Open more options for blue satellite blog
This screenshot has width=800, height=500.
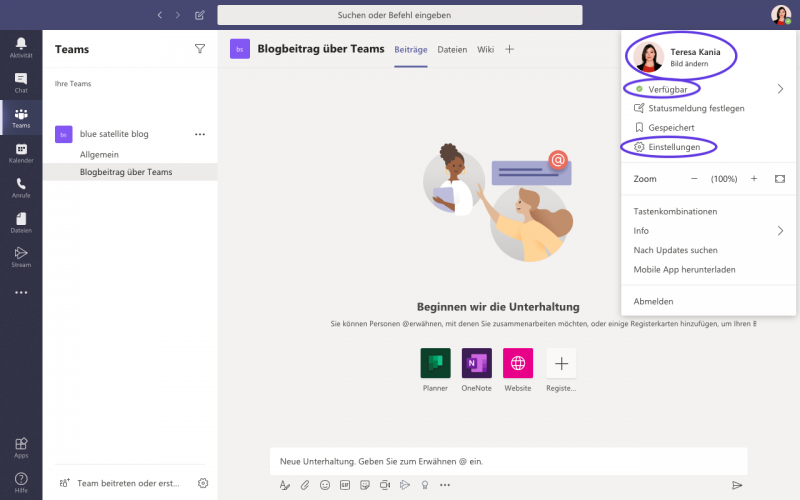[200, 134]
